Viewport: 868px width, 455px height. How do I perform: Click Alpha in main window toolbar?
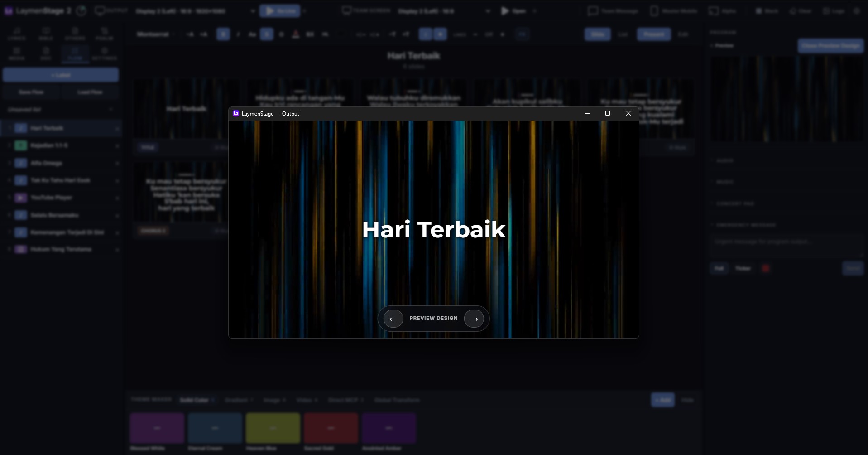(x=723, y=11)
